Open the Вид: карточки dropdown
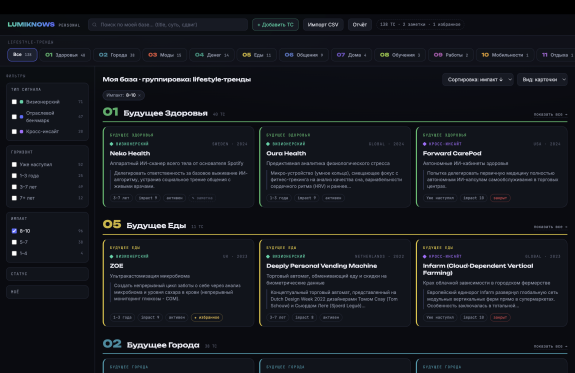Image resolution: width=575 pixels, height=373 pixels. [542, 80]
